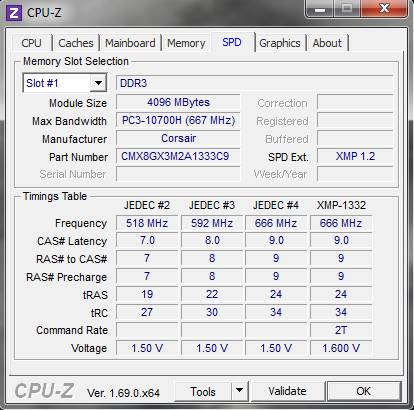
Task: Click the JEDEC #4 column header
Action: tap(276, 205)
